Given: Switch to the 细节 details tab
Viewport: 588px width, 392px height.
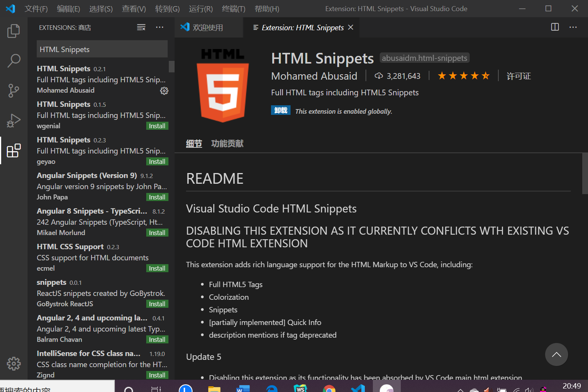Looking at the screenshot, I should tap(194, 144).
